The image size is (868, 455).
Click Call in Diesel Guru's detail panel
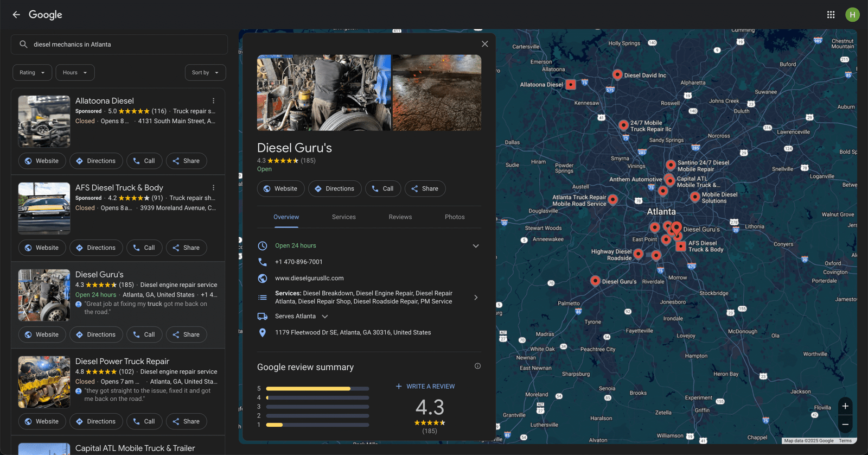(x=383, y=189)
